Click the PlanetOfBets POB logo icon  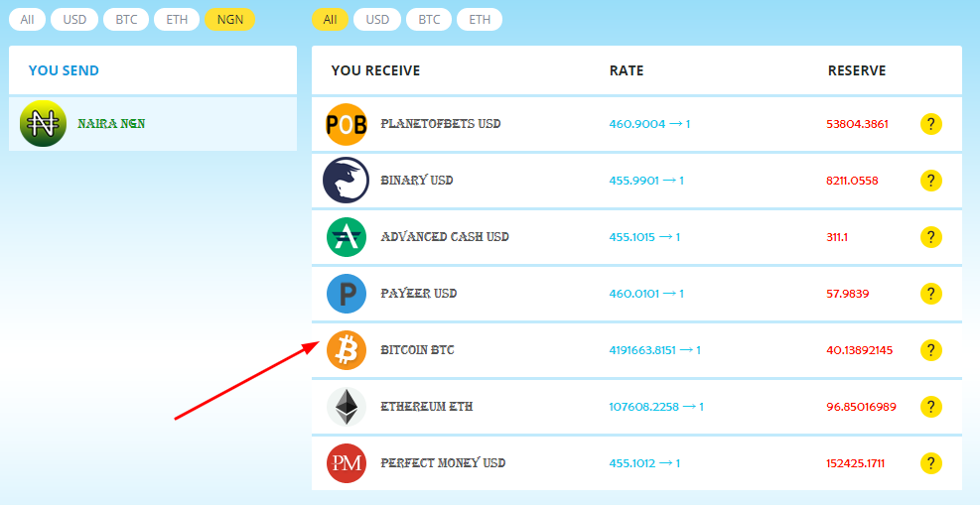click(347, 124)
